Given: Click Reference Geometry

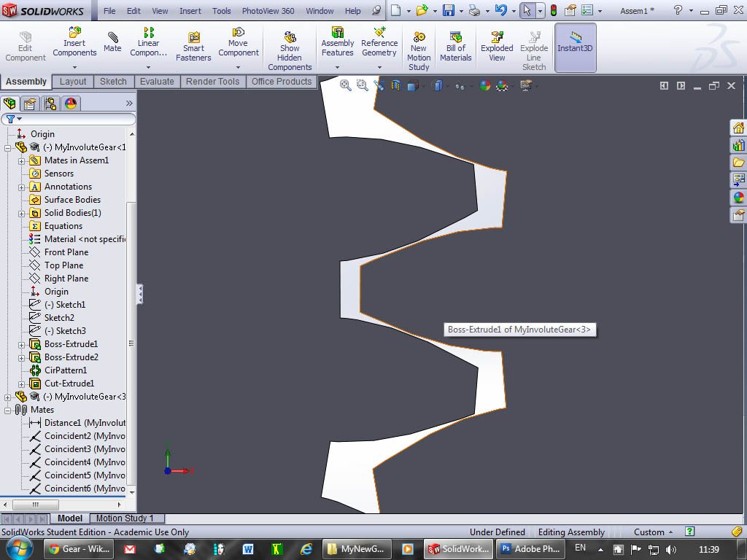Looking at the screenshot, I should pos(379,43).
